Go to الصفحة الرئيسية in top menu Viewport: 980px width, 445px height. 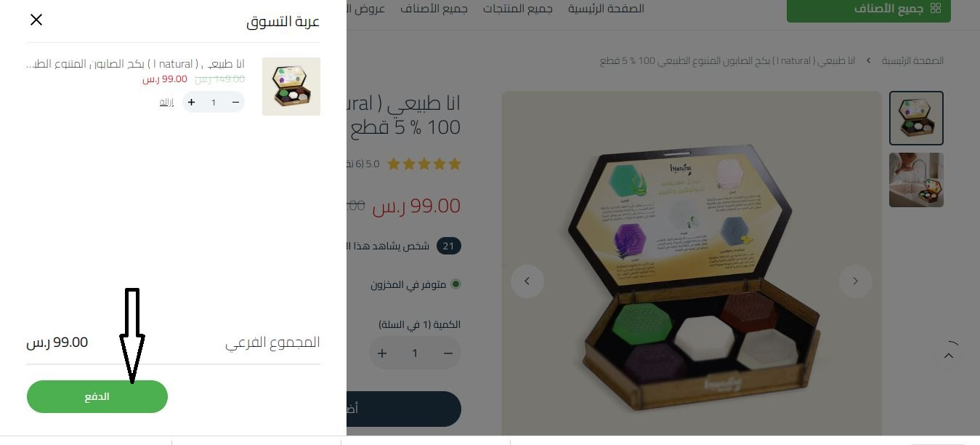pos(606,9)
